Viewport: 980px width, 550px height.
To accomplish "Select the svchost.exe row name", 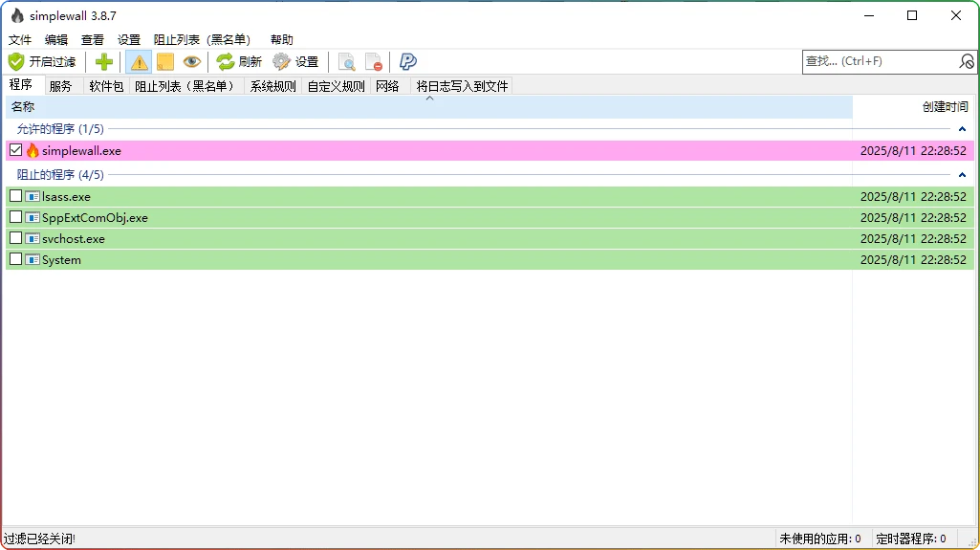I will (74, 239).
